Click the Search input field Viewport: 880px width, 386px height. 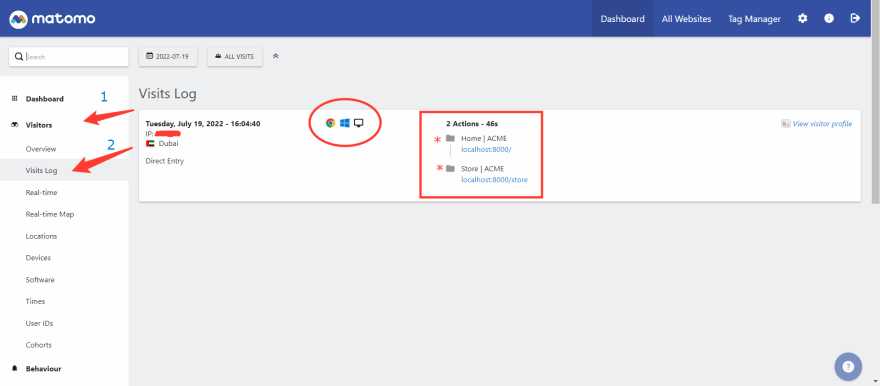point(68,57)
